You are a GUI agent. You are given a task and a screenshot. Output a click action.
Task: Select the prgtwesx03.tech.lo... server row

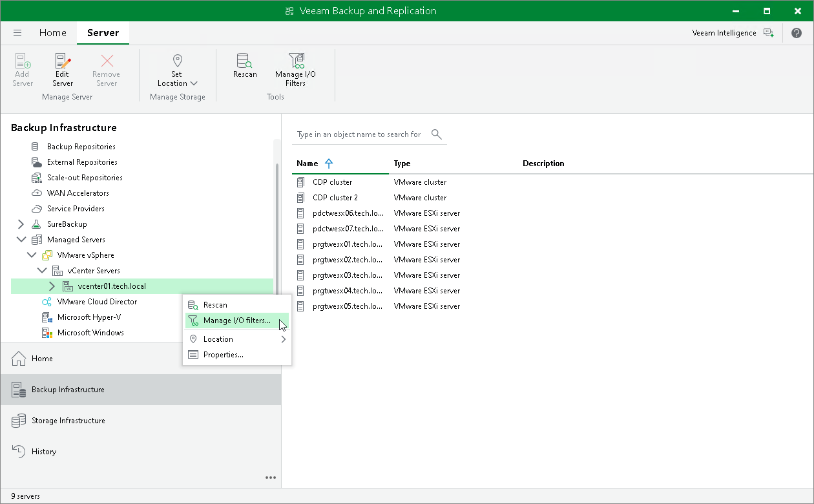(552, 275)
